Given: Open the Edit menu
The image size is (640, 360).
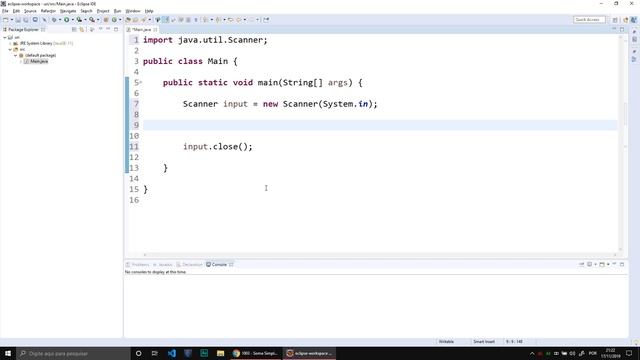Looking at the screenshot, I should tap(16, 11).
